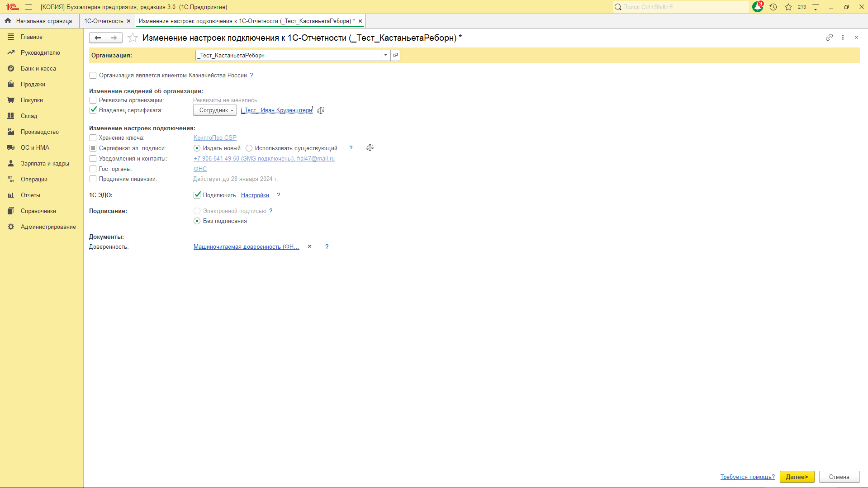Open 1С-ЭДО Настройки link
Viewport: 868px width, 488px height.
coord(255,195)
